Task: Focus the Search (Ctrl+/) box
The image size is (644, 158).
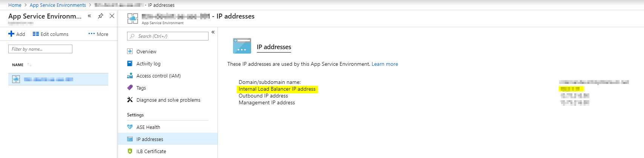Action: 168,36
